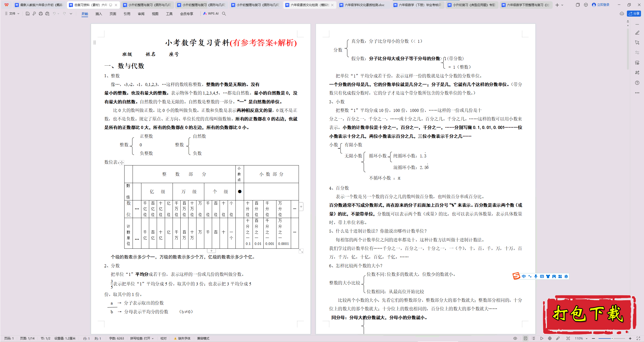
Task: Click 缺失字体 warning in status bar
Action: [182, 338]
